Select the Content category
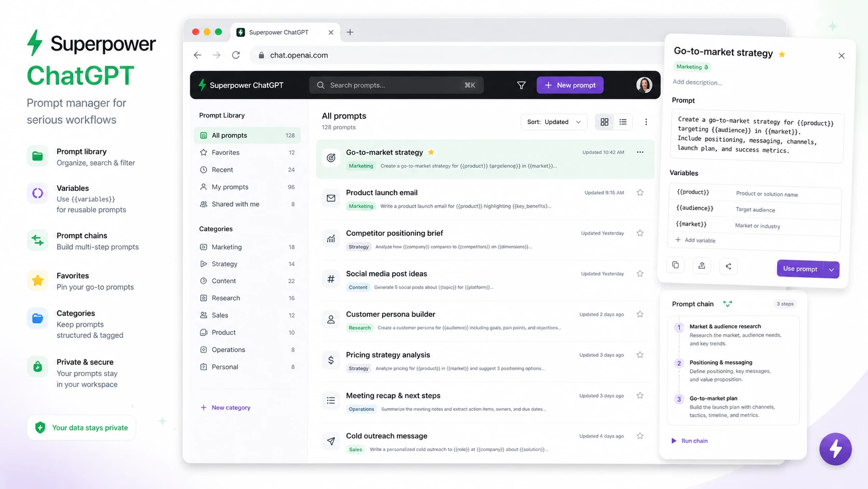Screen dimensions: 868x489 [x=247, y=281]
